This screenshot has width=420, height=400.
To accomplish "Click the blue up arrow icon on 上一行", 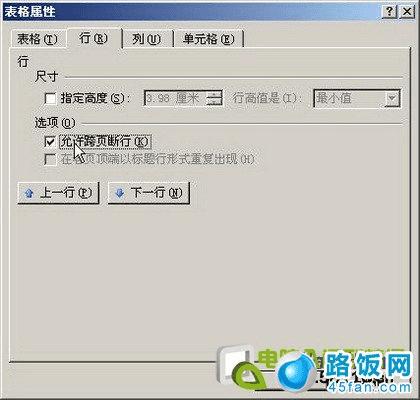I will 29,193.
